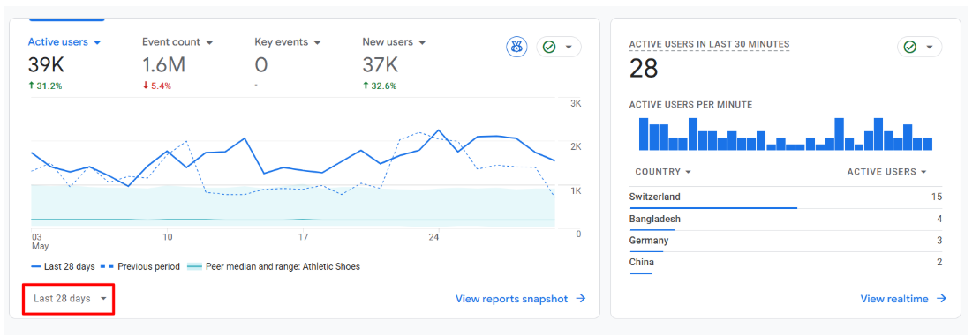Click the Switzerland country row
Screen dimensions: 980x335
(786, 197)
